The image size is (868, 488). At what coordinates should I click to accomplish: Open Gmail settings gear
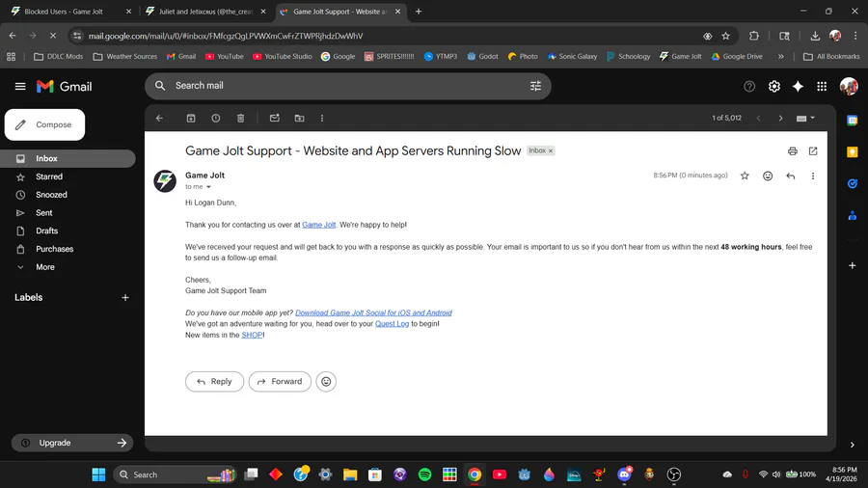773,86
